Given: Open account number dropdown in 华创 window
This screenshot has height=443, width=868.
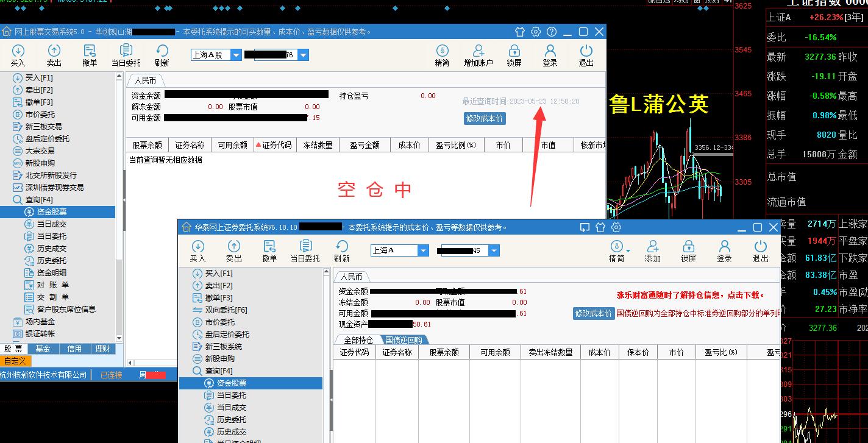Looking at the screenshot, I should tap(303, 55).
